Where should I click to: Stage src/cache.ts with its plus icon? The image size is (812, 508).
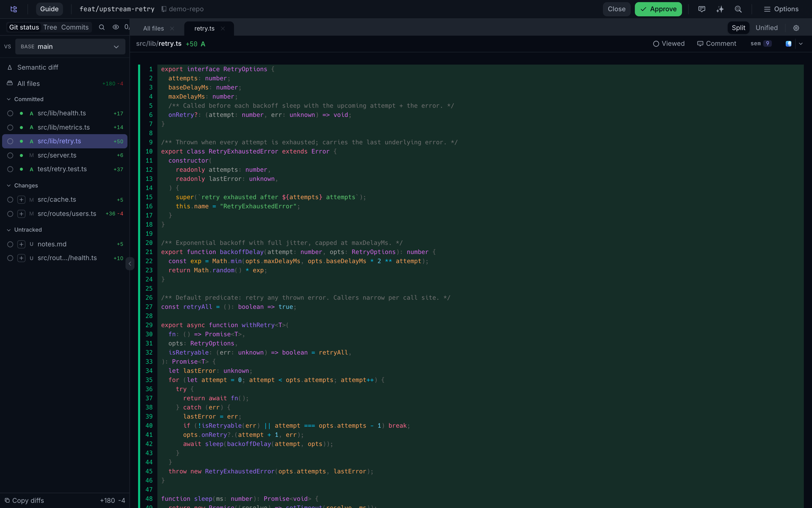[x=22, y=200]
